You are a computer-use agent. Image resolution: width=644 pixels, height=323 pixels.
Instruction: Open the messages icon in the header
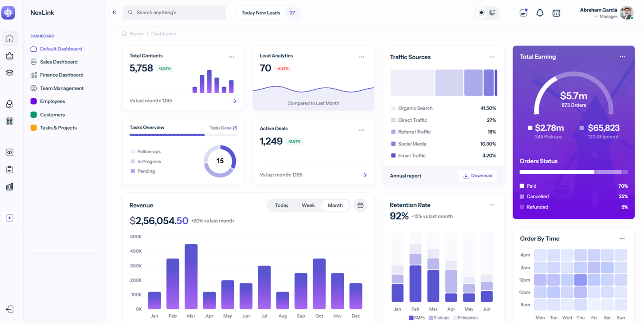click(523, 13)
